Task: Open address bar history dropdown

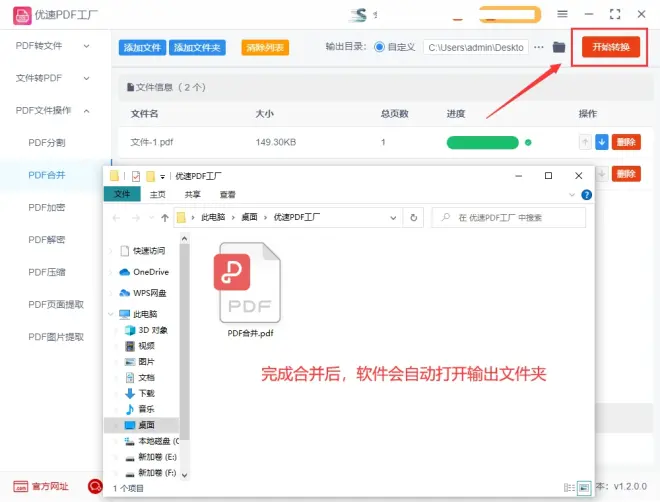Action: click(393, 218)
